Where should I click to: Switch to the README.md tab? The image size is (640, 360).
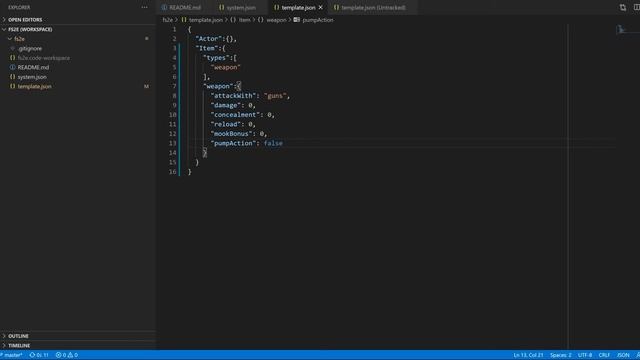point(181,7)
